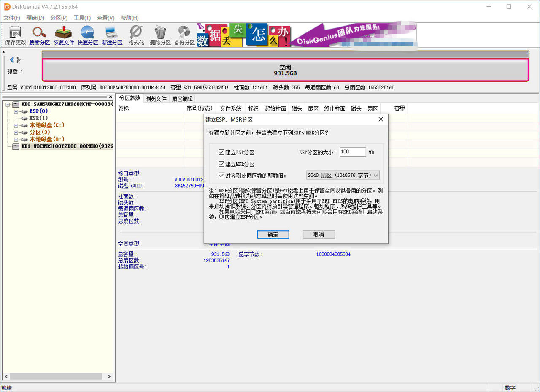
Task: Launch 快速分区 (Quick Partition) from the toolbar
Action: (x=87, y=34)
